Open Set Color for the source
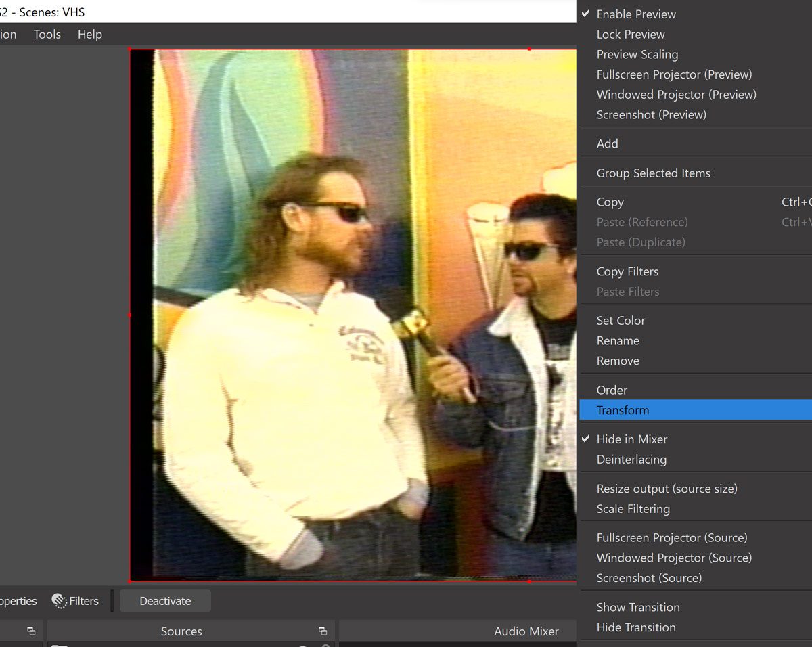 click(x=621, y=321)
